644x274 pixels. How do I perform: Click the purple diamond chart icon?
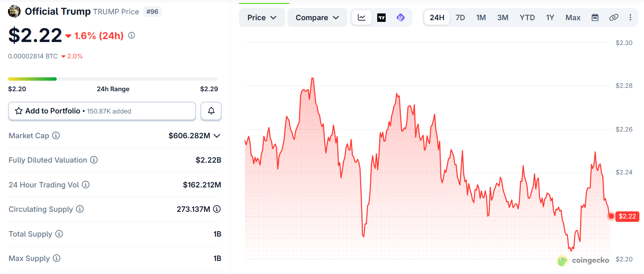point(401,18)
